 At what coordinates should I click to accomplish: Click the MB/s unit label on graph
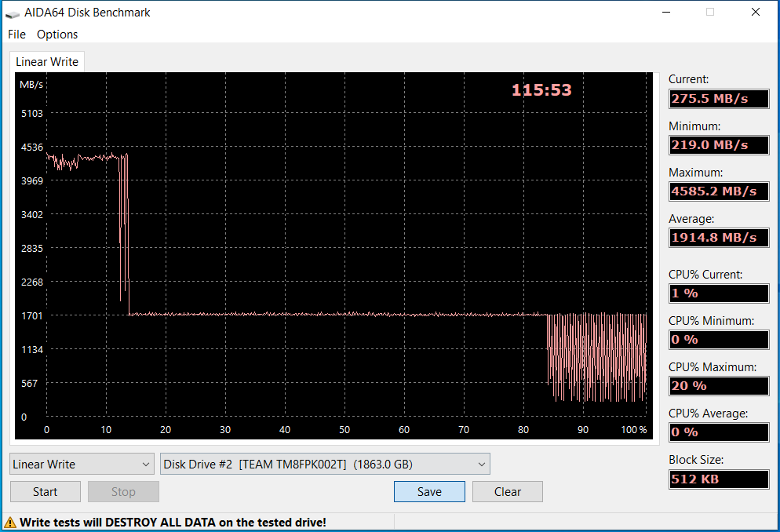(x=31, y=85)
